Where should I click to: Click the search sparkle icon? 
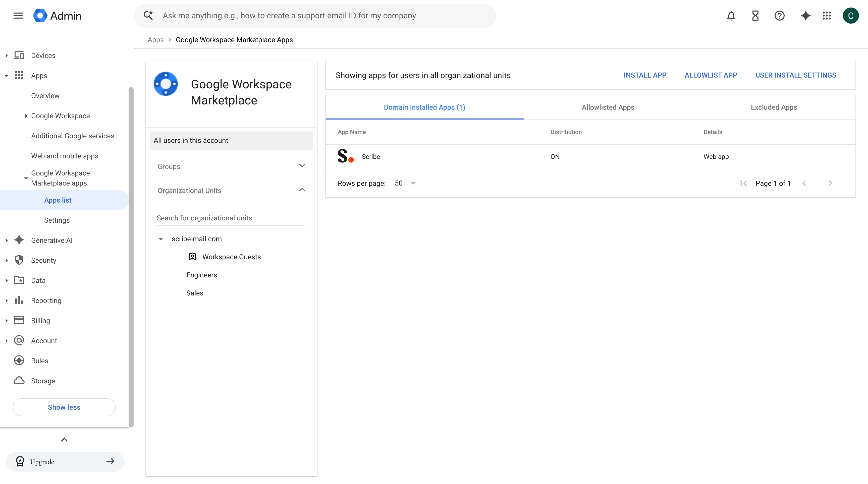pos(148,16)
